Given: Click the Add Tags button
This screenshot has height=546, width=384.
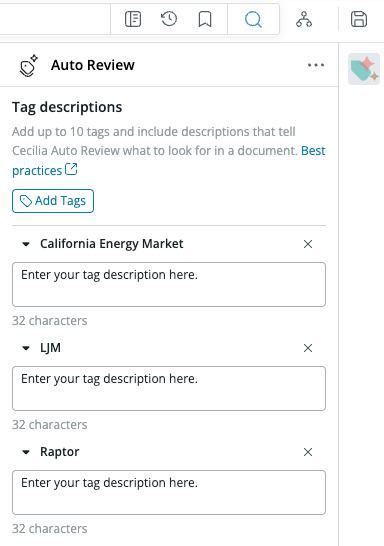Looking at the screenshot, I should point(53,201).
